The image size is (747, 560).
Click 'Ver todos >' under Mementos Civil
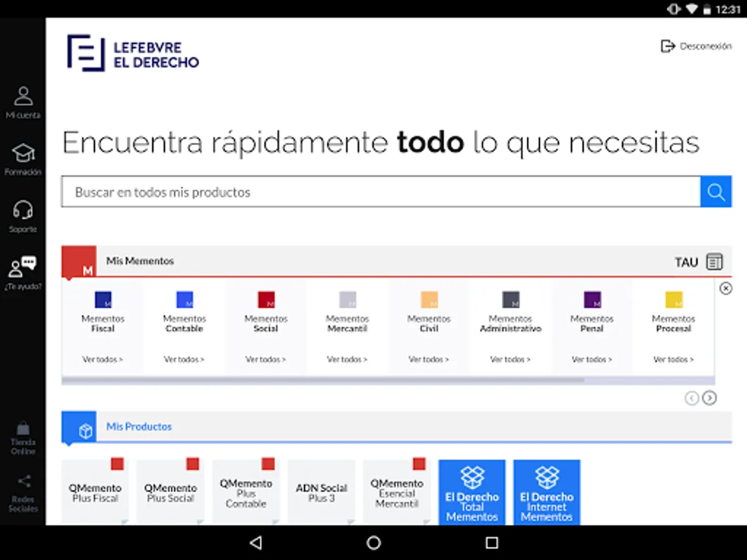pyautogui.click(x=429, y=359)
